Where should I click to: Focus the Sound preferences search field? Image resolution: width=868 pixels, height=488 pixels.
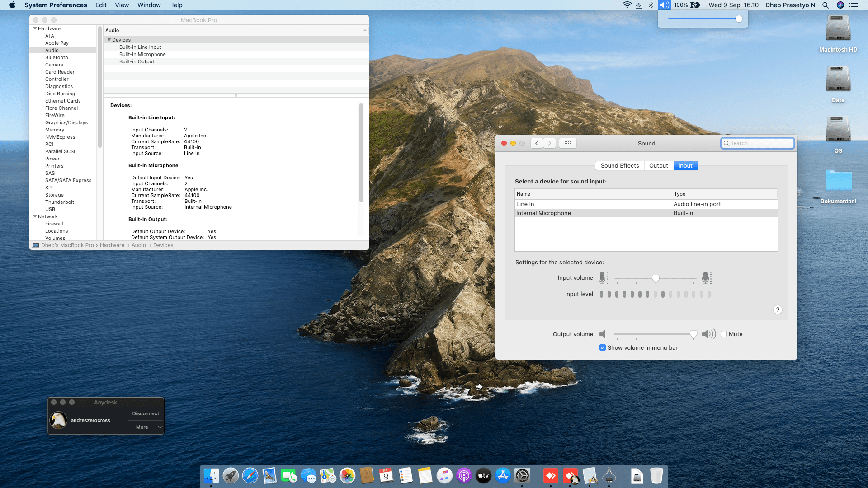coord(758,143)
